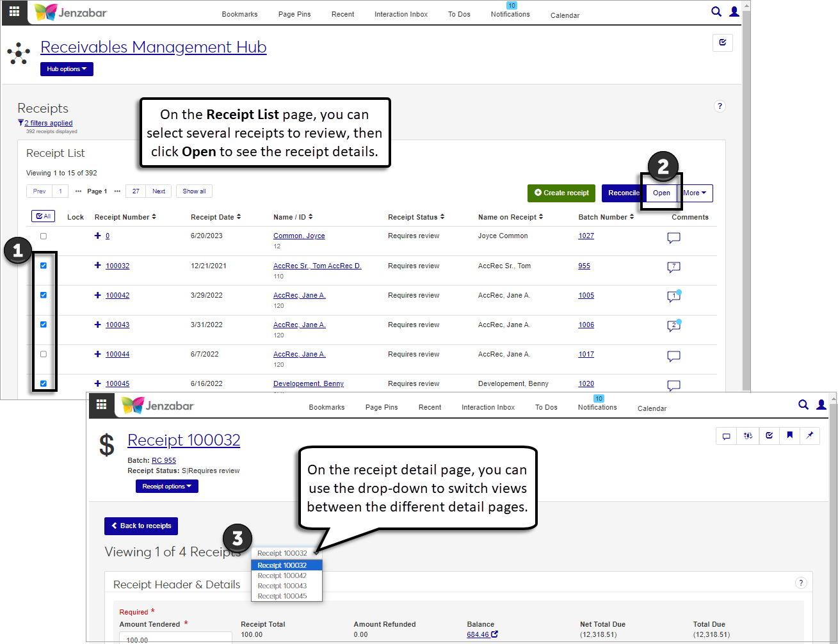The width and height of the screenshot is (838, 644).
Task: Open the user profile icon in the Hub window
Action: [x=734, y=12]
